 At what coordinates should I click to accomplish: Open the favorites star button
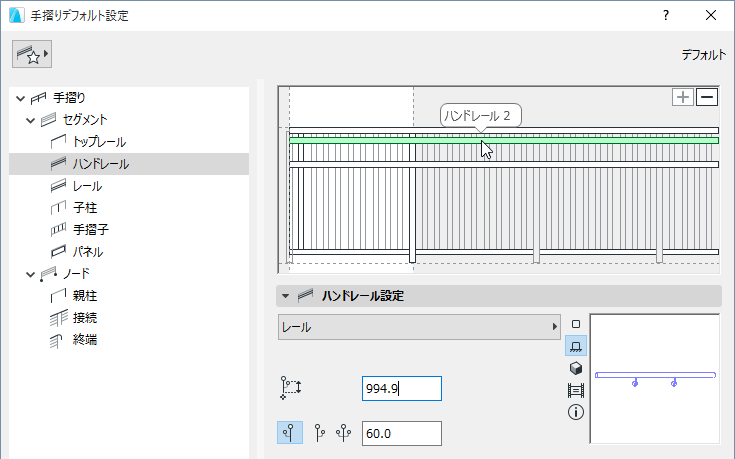pos(32,55)
